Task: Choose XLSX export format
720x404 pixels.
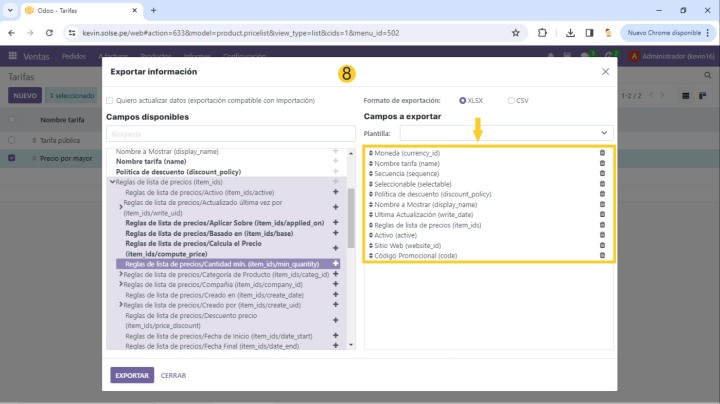Action: (462, 101)
